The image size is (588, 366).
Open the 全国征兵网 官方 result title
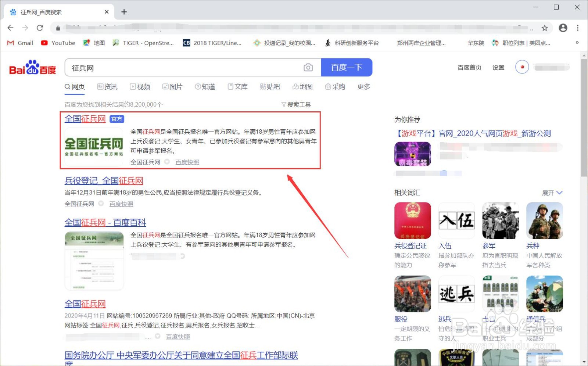tap(85, 119)
